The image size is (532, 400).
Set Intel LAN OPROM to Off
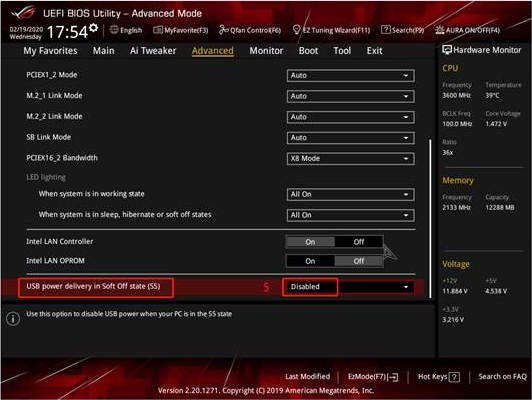tap(359, 261)
